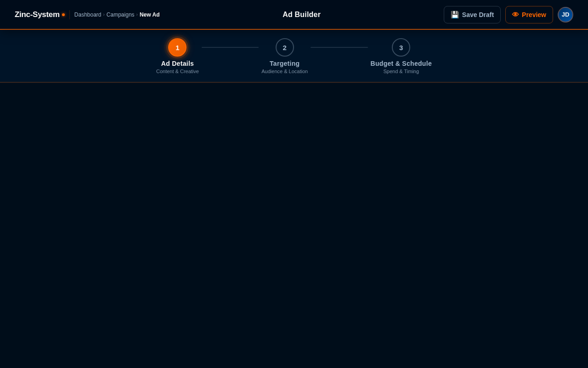Image resolution: width=588 pixels, height=368 pixels.
Task: Open the Dashboard breadcrumb link
Action: (88, 14)
